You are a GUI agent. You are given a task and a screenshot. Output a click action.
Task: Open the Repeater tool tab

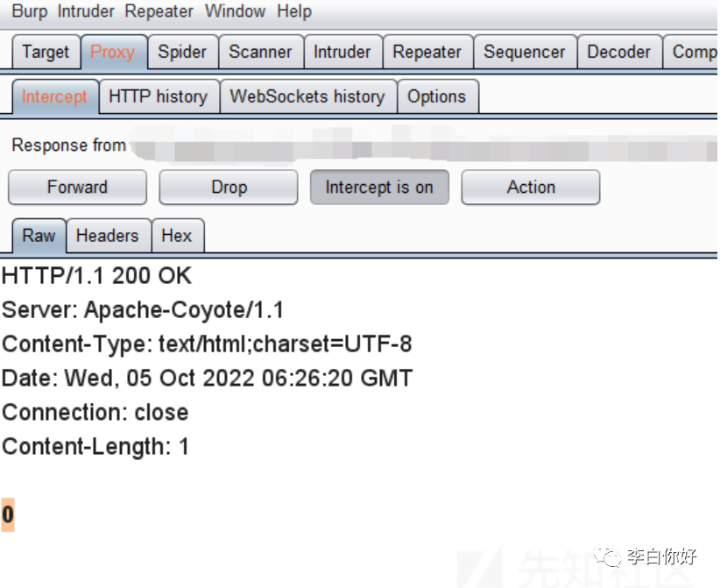pos(427,52)
